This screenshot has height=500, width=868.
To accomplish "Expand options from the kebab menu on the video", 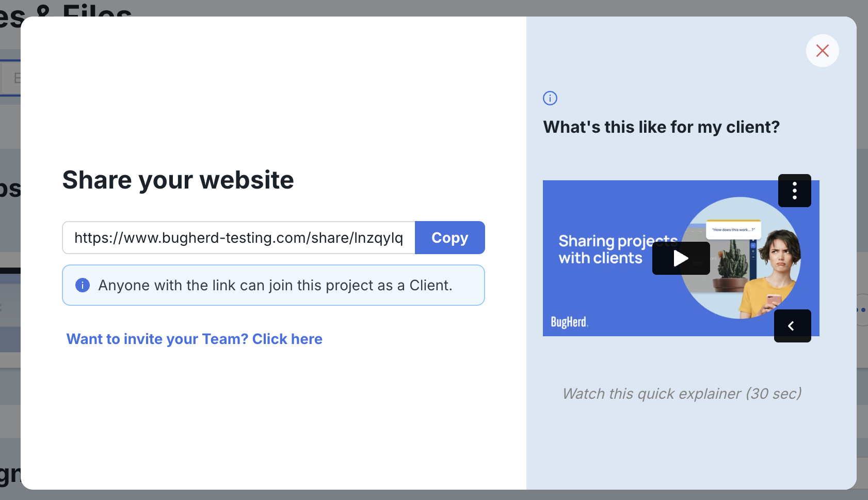I will click(x=795, y=191).
